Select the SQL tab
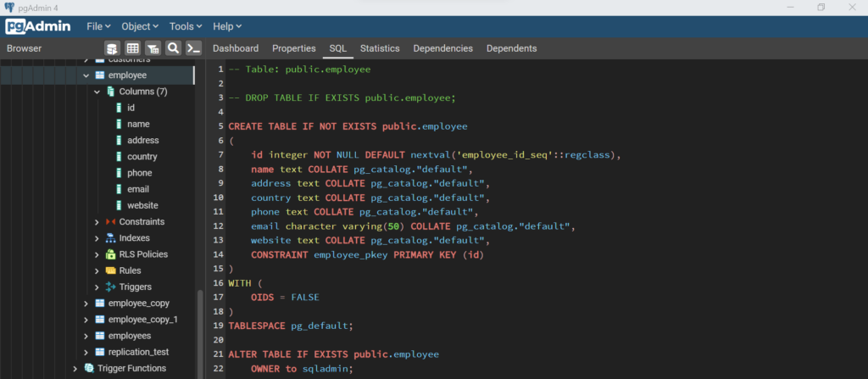 click(337, 48)
